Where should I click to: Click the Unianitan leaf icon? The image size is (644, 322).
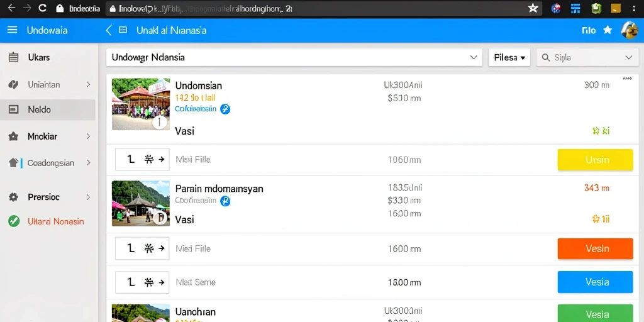14,85
